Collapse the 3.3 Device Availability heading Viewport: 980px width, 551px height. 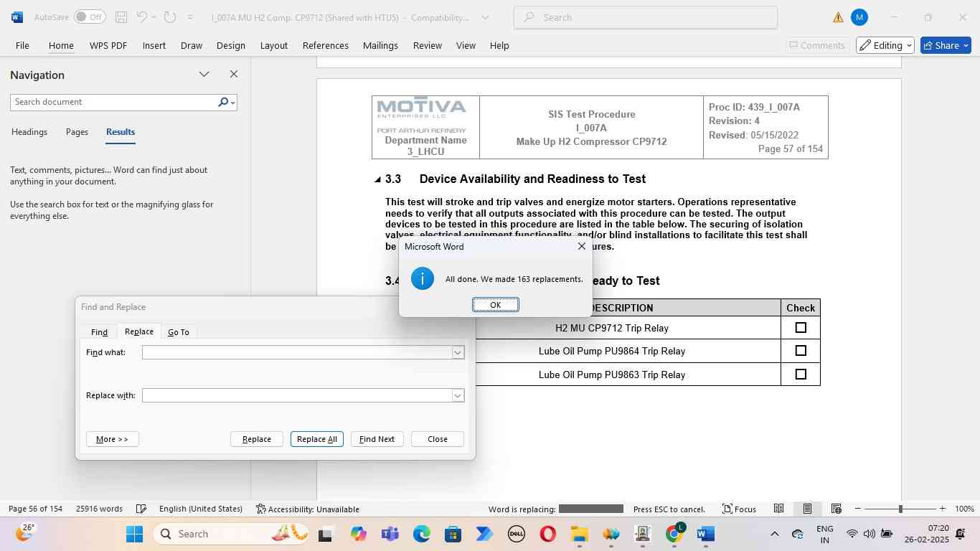(378, 179)
